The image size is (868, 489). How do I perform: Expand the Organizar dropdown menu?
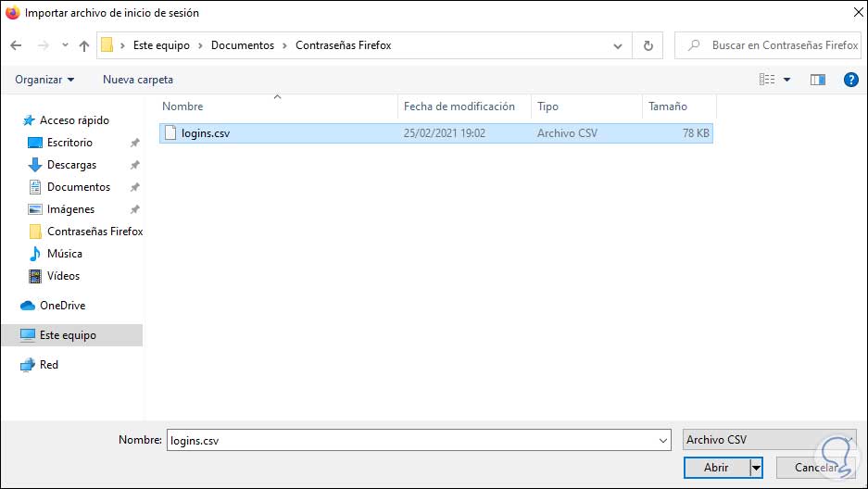tap(44, 80)
